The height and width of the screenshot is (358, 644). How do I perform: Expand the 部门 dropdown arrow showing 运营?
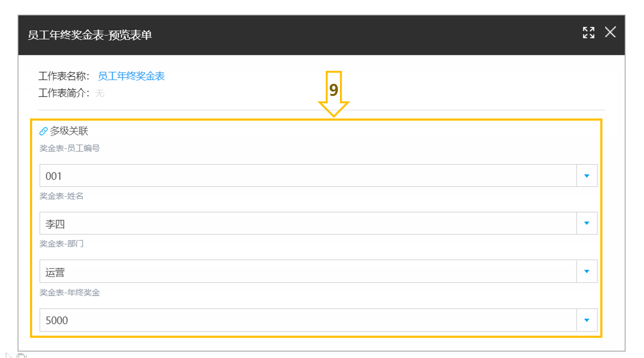pyautogui.click(x=587, y=271)
